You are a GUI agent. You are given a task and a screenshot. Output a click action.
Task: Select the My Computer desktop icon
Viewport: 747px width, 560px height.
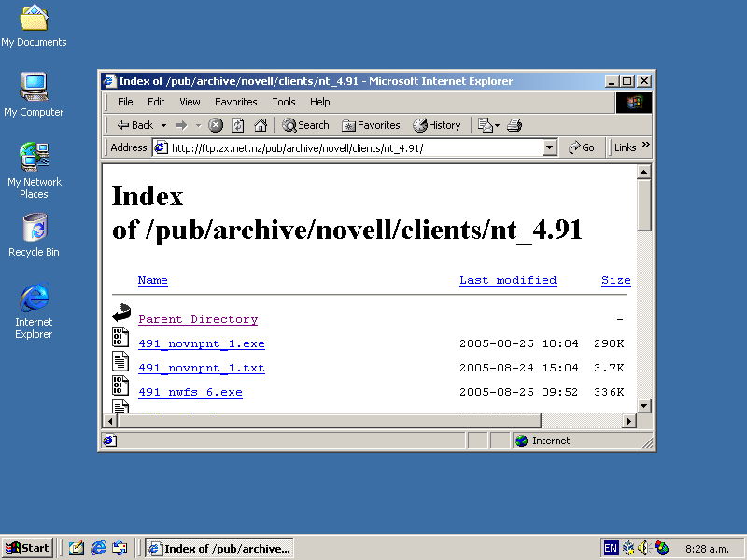[34, 95]
